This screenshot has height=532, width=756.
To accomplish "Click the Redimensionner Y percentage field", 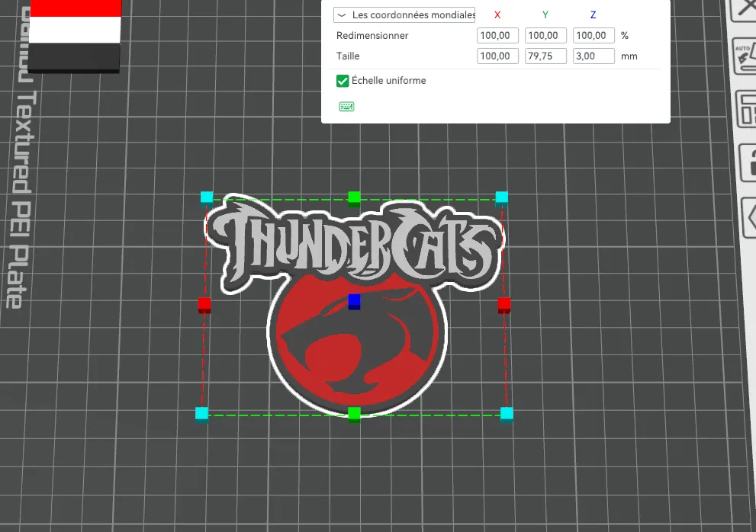I will click(x=545, y=36).
